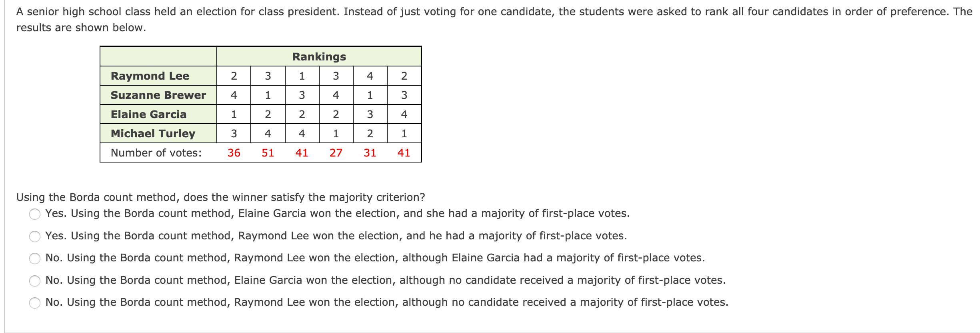Click the red vote count 36

[234, 153]
